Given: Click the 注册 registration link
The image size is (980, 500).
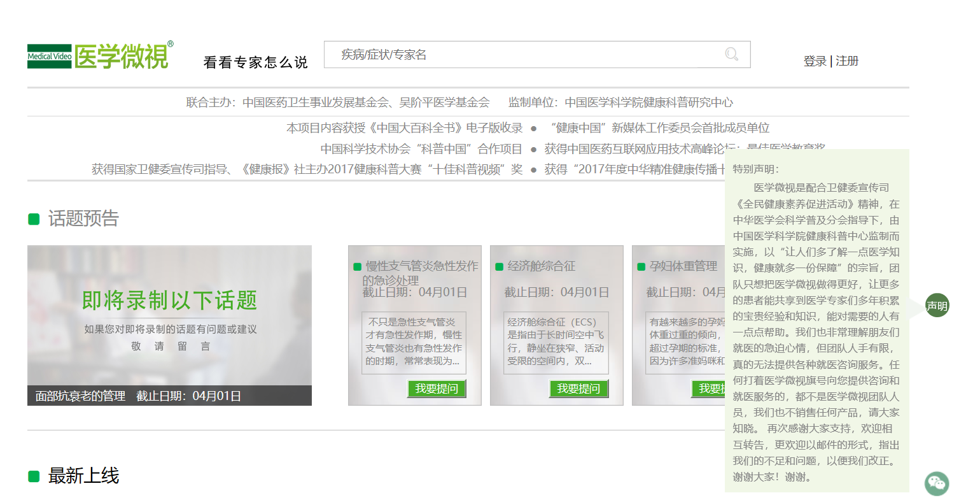Looking at the screenshot, I should coord(847,61).
